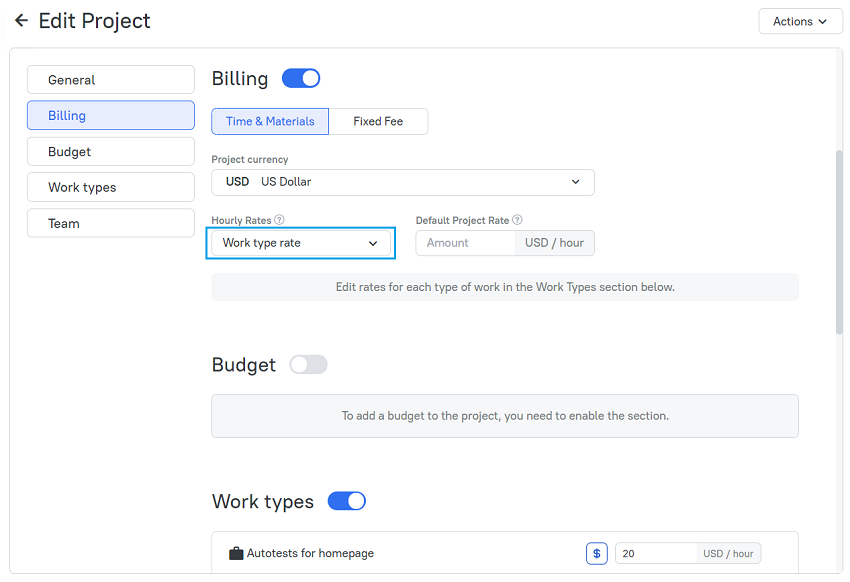This screenshot has height=582, width=850.
Task: Select the Time & Materials tab
Action: point(269,121)
